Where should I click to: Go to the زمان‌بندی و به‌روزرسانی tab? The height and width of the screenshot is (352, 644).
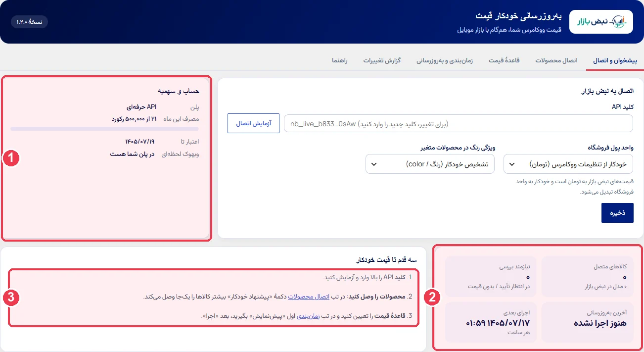coord(445,60)
